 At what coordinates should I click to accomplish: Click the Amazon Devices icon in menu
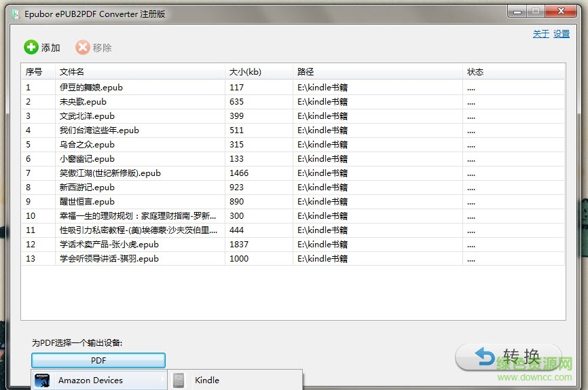(42, 380)
